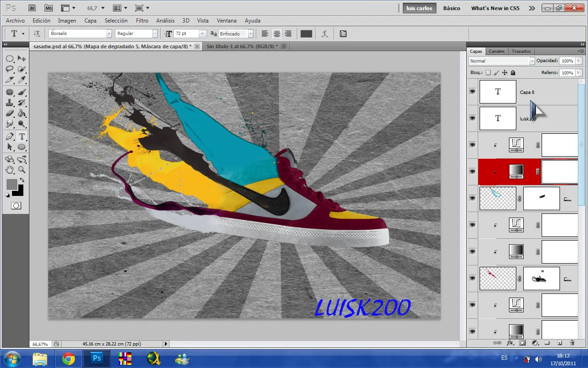Create warped text
Image resolution: width=588 pixels, height=368 pixels.
pos(325,34)
